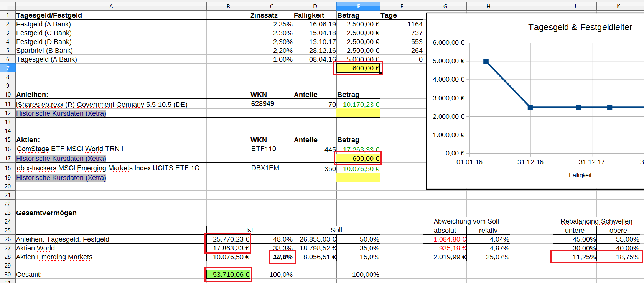Click the Fälligkeit axis label in chart
Image resolution: width=644 pixels, height=283 pixels.
click(580, 175)
